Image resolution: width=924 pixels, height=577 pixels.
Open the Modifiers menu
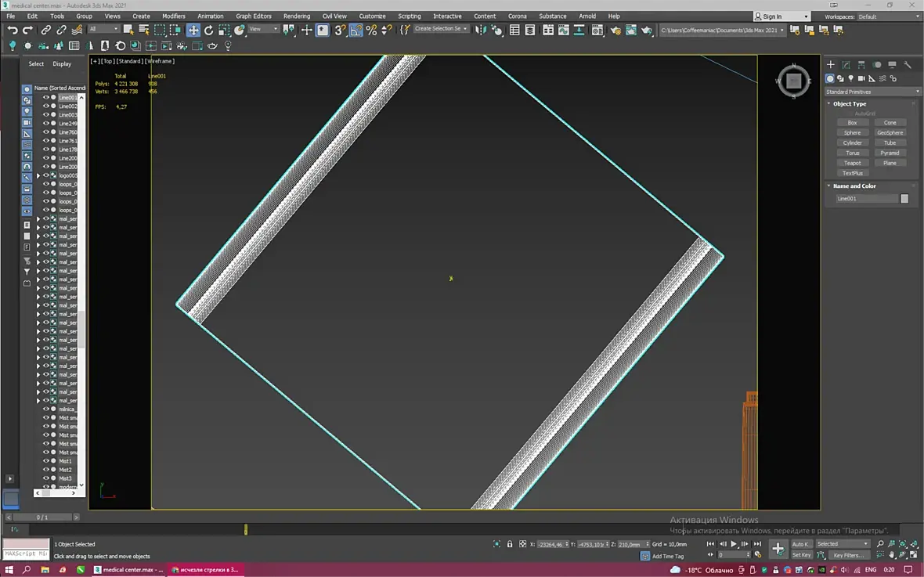tap(173, 16)
